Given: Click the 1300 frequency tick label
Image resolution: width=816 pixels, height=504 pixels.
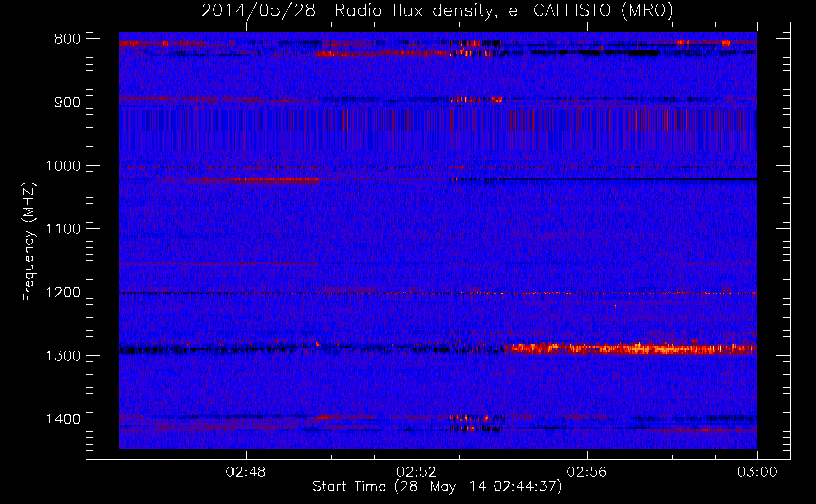Looking at the screenshot, I should pos(63,356).
